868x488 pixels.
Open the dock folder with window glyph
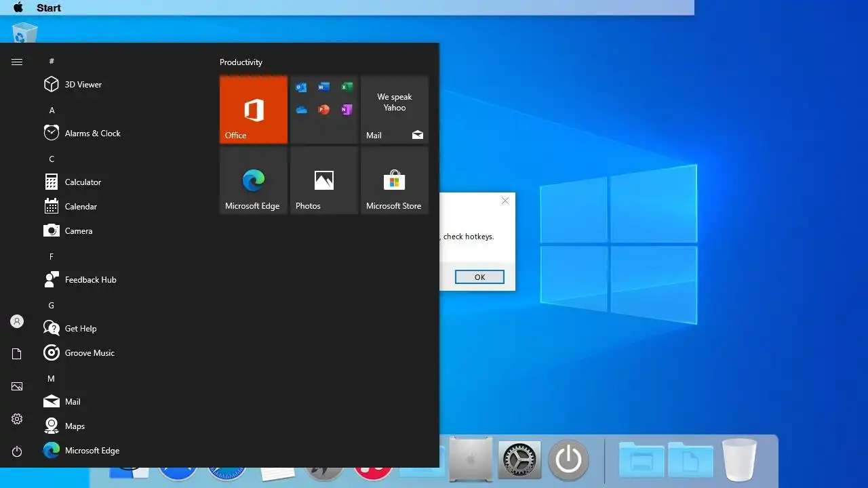point(642,460)
